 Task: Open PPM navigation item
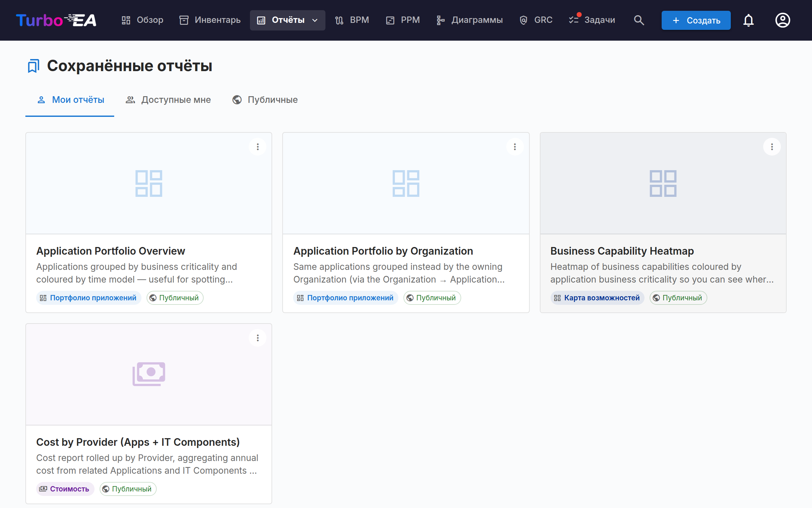403,20
